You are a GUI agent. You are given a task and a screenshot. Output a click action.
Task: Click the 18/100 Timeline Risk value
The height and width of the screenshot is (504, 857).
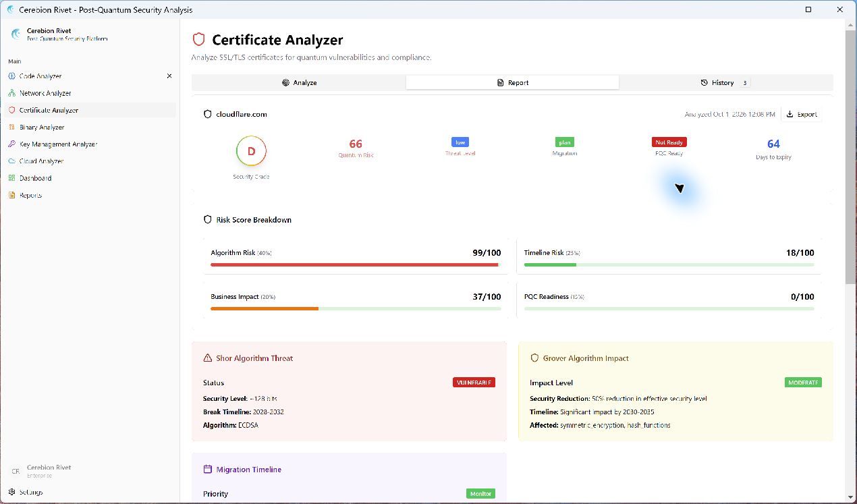coord(800,253)
